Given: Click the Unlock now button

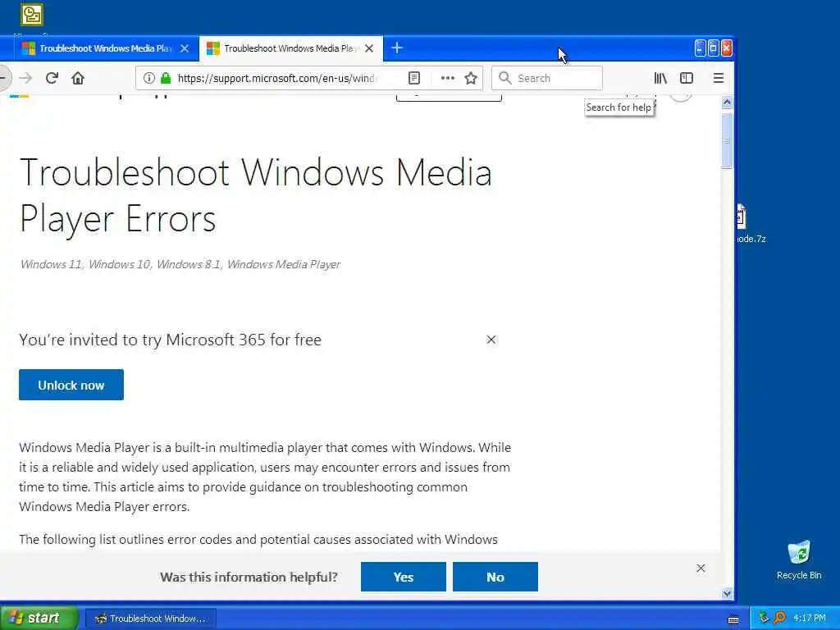Looking at the screenshot, I should pos(71,385).
